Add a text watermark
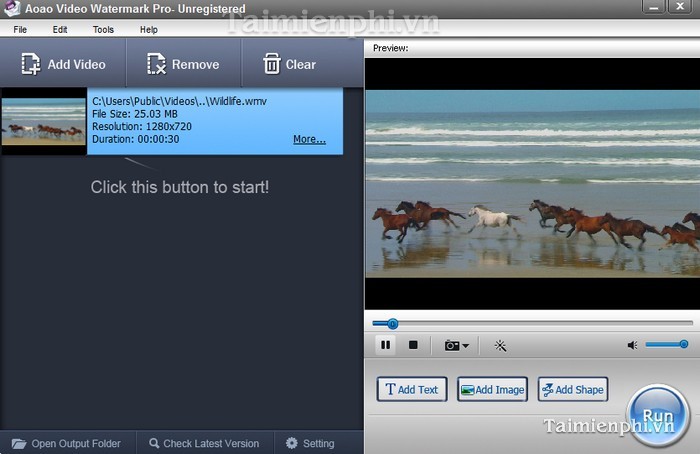The height and width of the screenshot is (454, 700). (x=412, y=389)
